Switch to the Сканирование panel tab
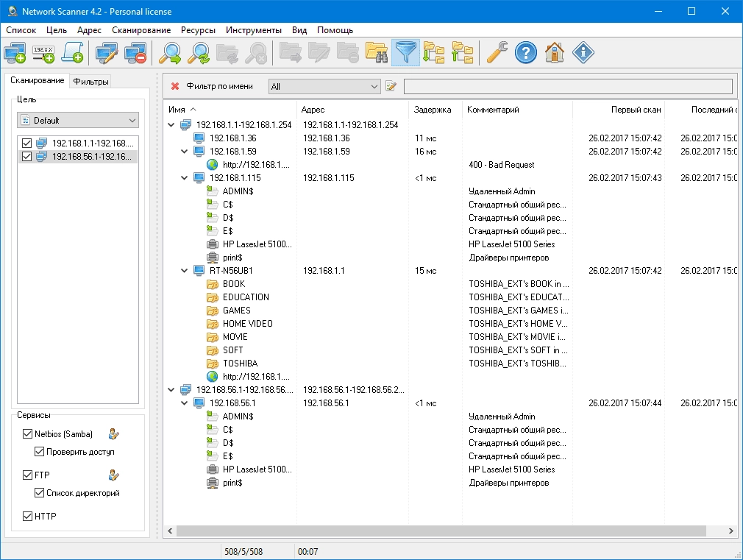743x560 pixels. point(37,81)
